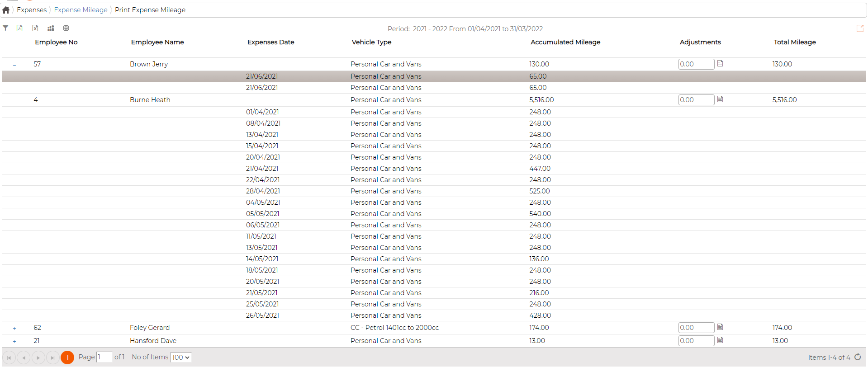Expand the Hansford Dave row
This screenshot has width=868, height=367.
[x=14, y=342]
